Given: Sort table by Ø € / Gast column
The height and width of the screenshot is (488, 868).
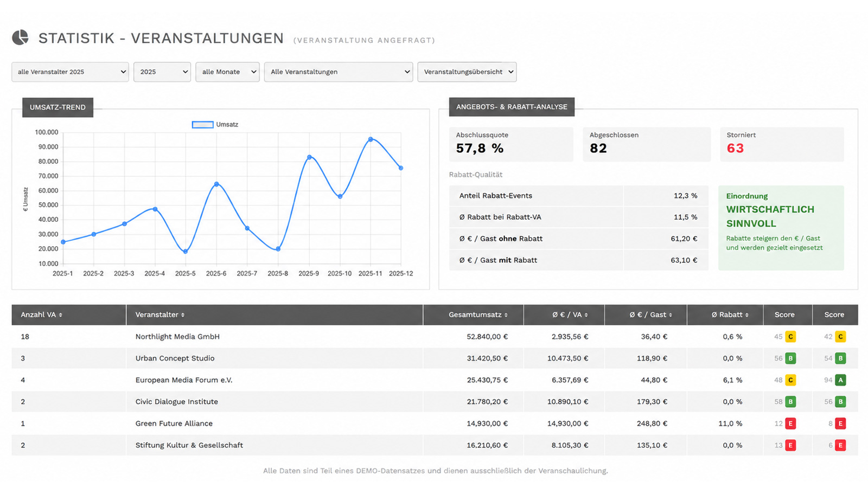Looking at the screenshot, I should (x=650, y=314).
